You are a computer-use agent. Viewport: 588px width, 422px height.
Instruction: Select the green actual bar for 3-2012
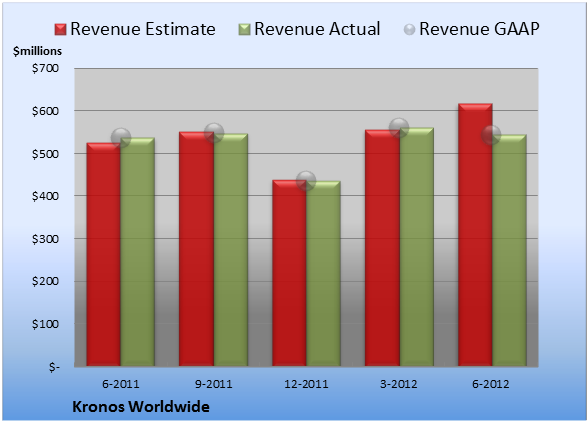tap(417, 247)
